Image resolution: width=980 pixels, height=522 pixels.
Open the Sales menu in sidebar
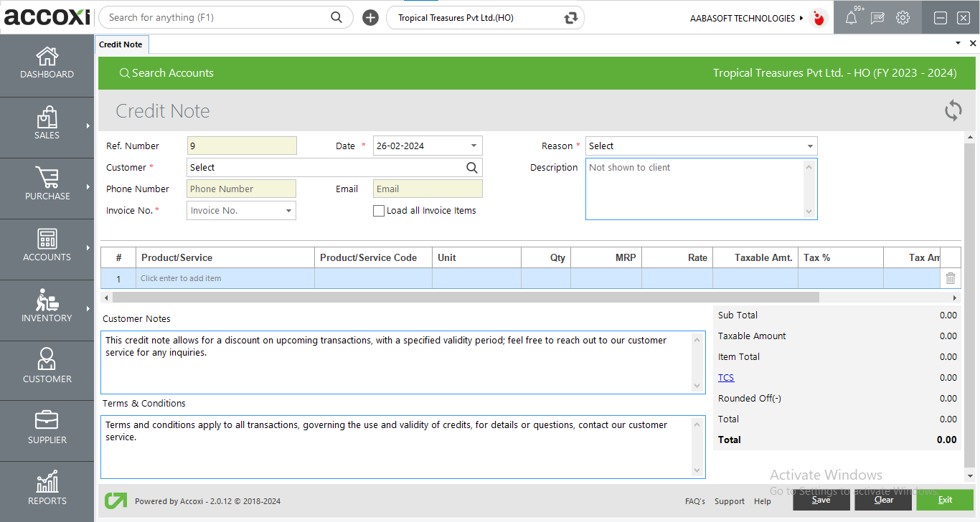tap(47, 123)
